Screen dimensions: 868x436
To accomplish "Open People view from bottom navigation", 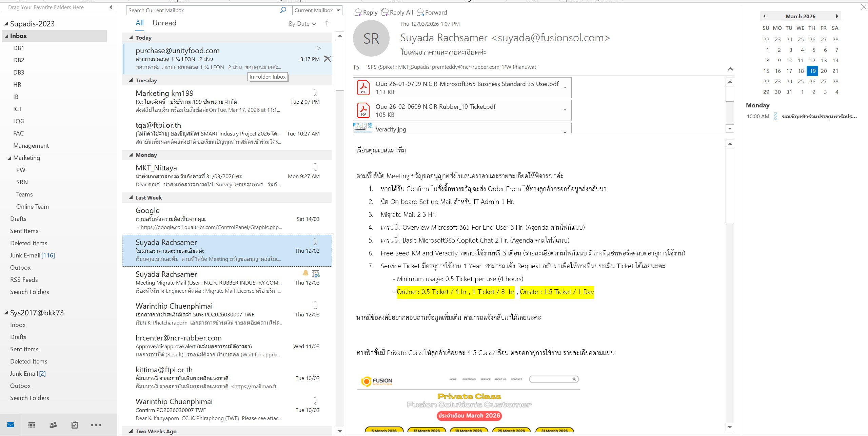I will click(x=53, y=425).
